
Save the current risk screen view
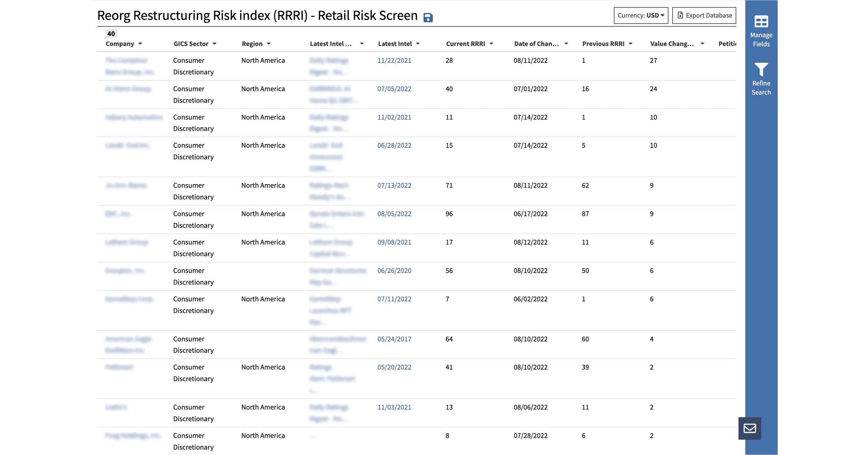click(428, 17)
